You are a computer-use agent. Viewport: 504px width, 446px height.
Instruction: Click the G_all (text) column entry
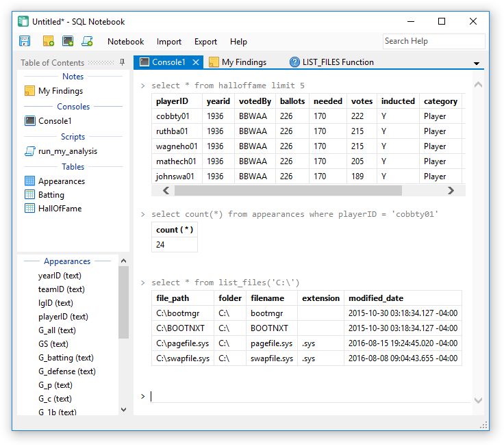(x=57, y=330)
